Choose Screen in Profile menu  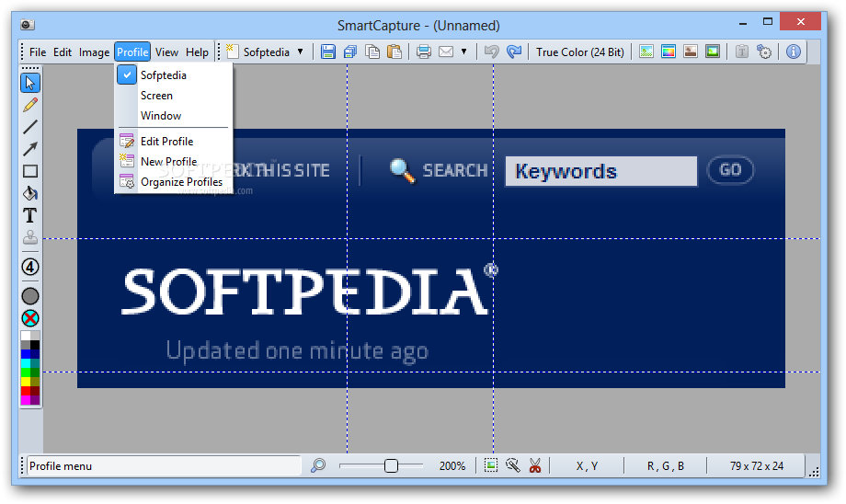click(174, 96)
